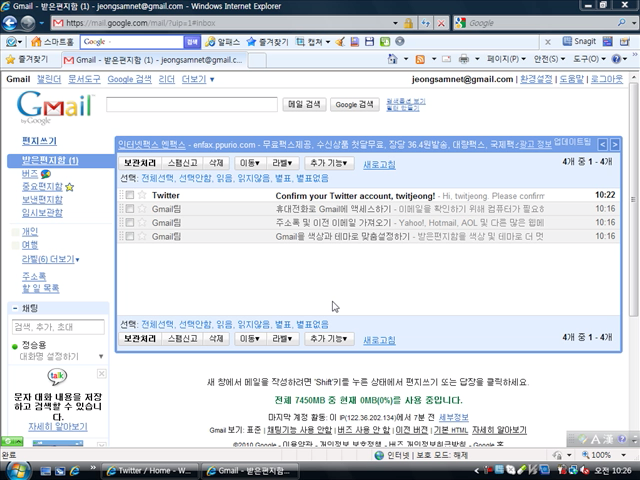Click the top 삭제 button
640x480 pixels.
click(216, 163)
